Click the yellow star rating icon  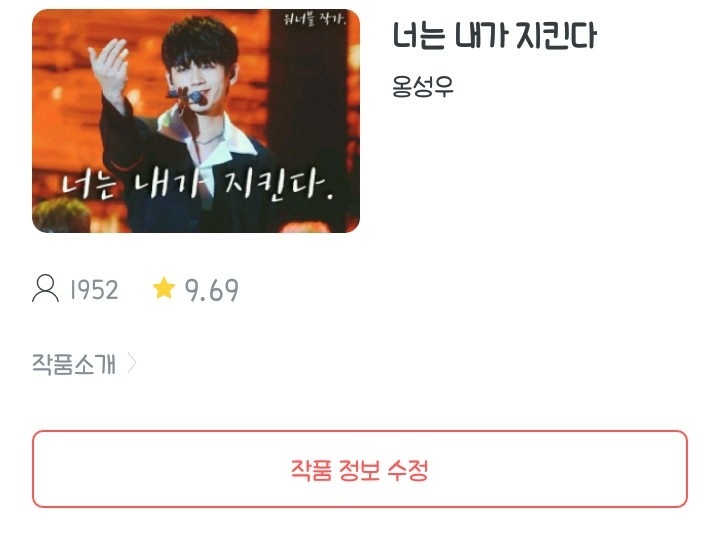163,288
